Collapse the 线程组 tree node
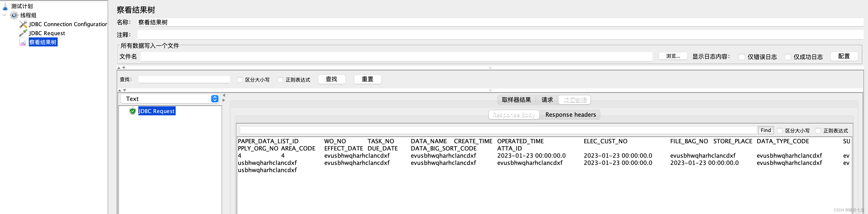Screen dimensions: 868x214 coord(4,15)
